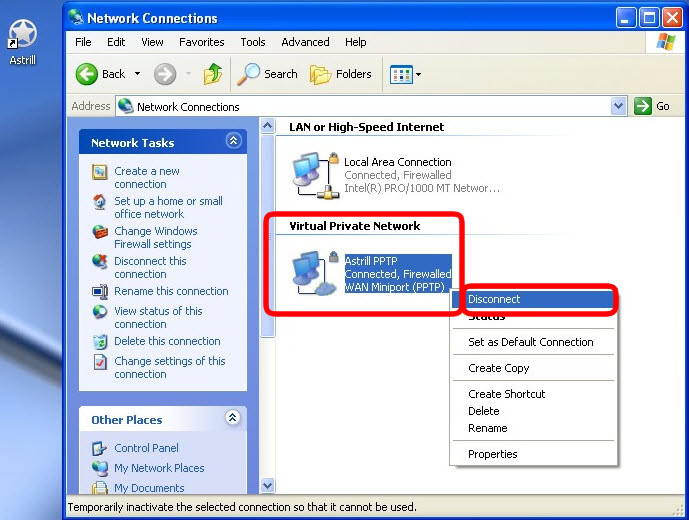Image resolution: width=689 pixels, height=524 pixels.
Task: Click the Change settings checklist icon
Action: point(100,361)
